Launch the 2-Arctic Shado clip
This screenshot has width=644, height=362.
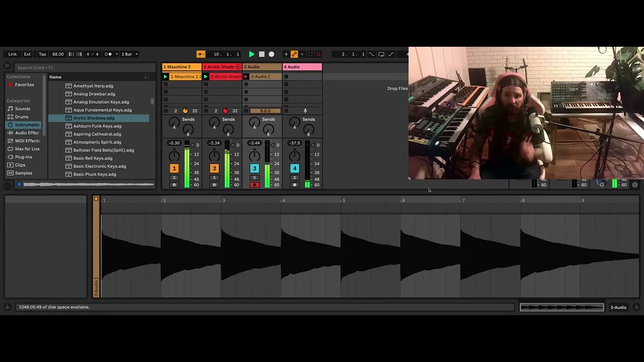pyautogui.click(x=206, y=76)
